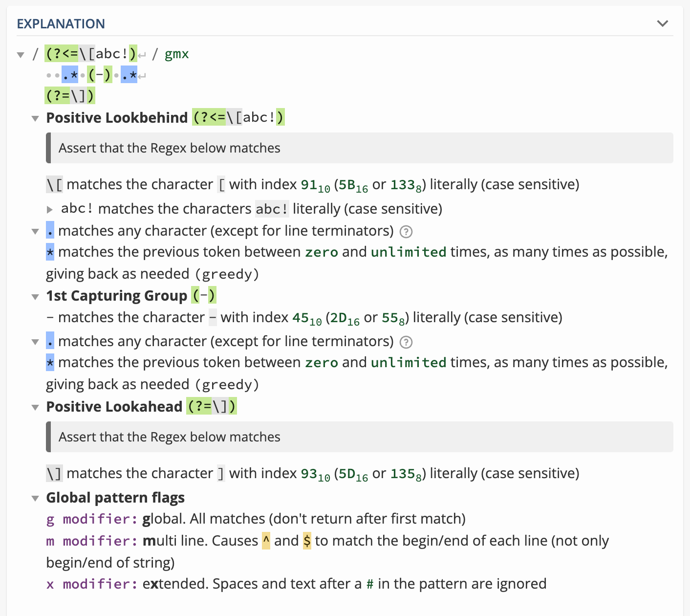
Task: Collapse the Positive Lookahead section
Action: [35, 407]
